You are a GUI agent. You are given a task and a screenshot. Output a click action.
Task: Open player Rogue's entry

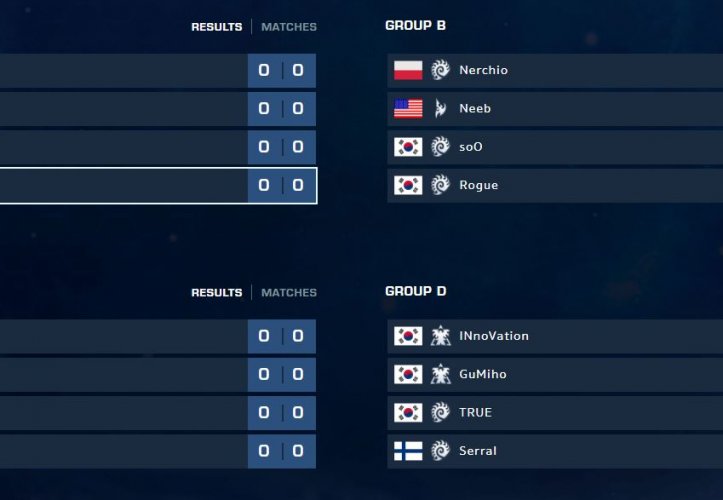tap(478, 185)
